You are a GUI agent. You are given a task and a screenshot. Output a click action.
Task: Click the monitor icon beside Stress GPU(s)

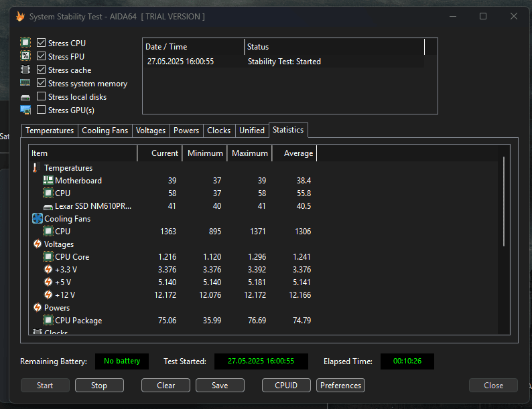point(25,110)
